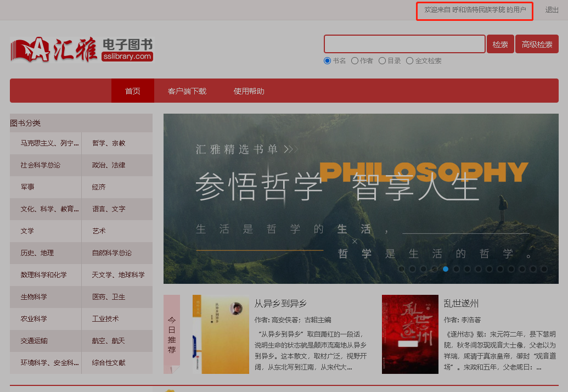Viewport: 568px width, 392px height.
Task: Switch to the 客户端下载 tab
Action: tap(187, 91)
